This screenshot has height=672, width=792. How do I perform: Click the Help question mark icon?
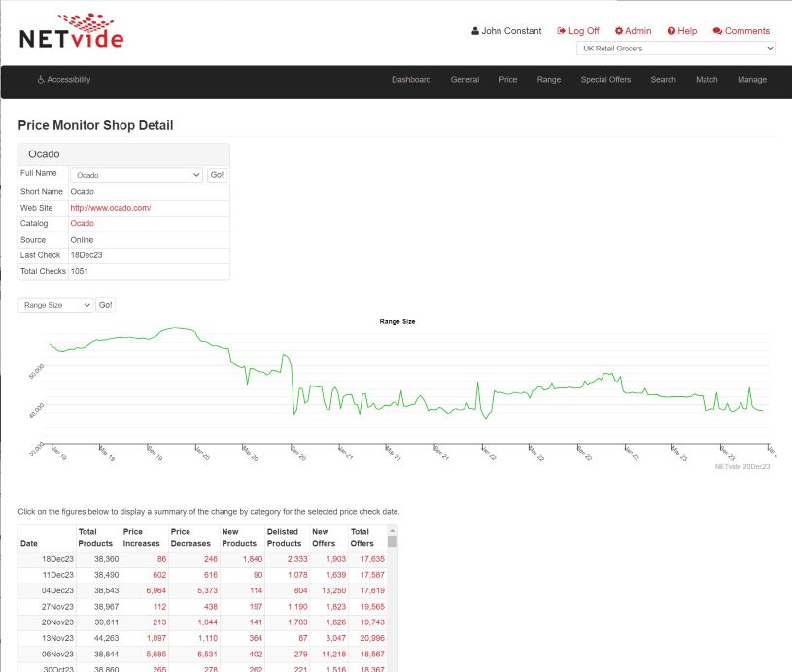[671, 31]
